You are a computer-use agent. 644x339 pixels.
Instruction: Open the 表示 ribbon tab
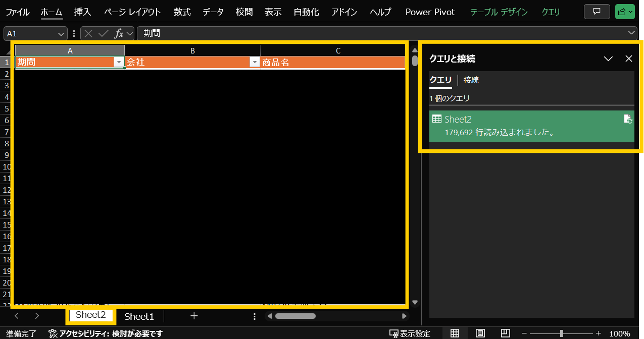pyautogui.click(x=273, y=12)
